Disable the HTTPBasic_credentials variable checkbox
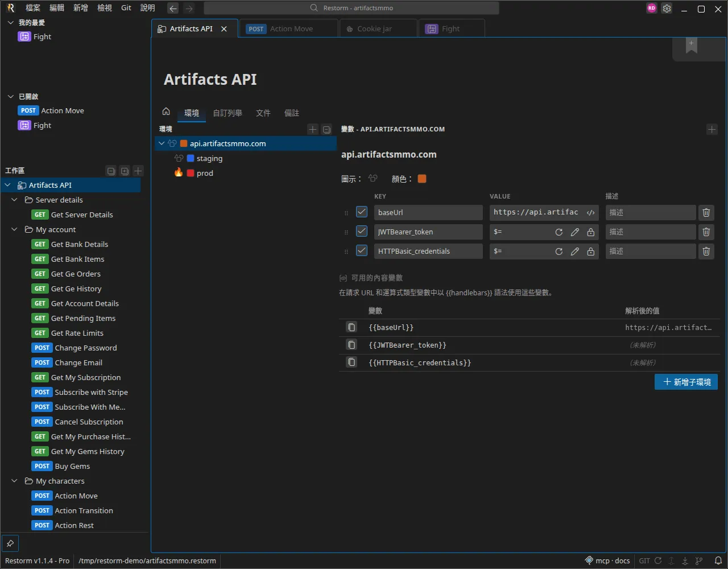Viewport: 728px width, 569px height. pyautogui.click(x=362, y=251)
